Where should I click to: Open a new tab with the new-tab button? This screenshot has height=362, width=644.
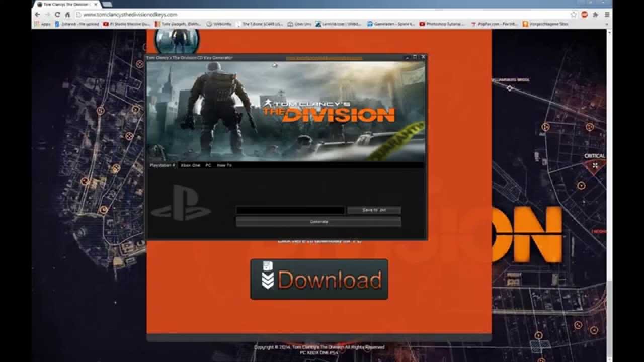click(x=107, y=5)
